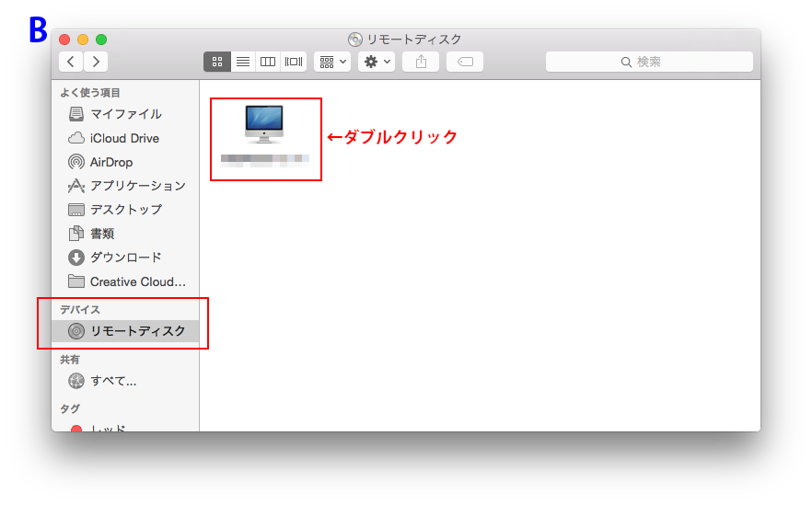The height and width of the screenshot is (505, 812).
Task: Click the リモートディスク window title
Action: (413, 40)
